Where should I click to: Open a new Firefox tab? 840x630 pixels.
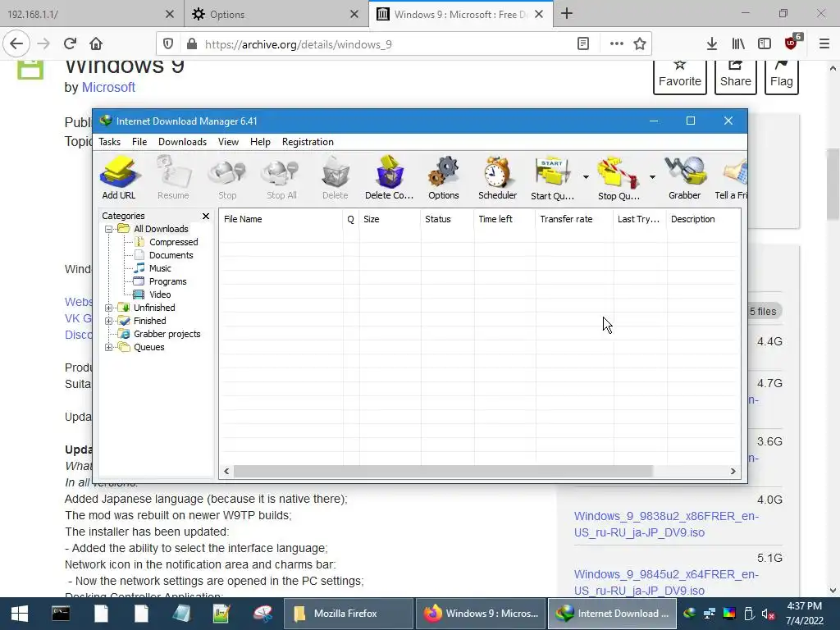pyautogui.click(x=567, y=14)
